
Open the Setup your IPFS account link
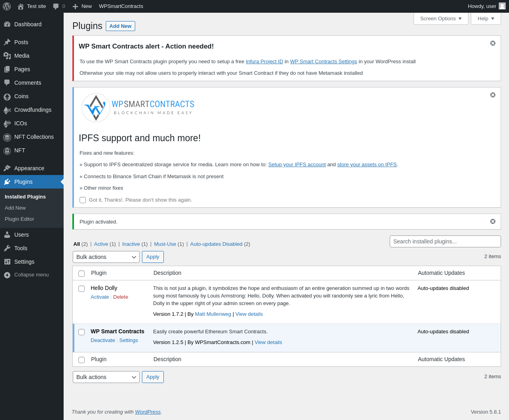click(x=297, y=165)
